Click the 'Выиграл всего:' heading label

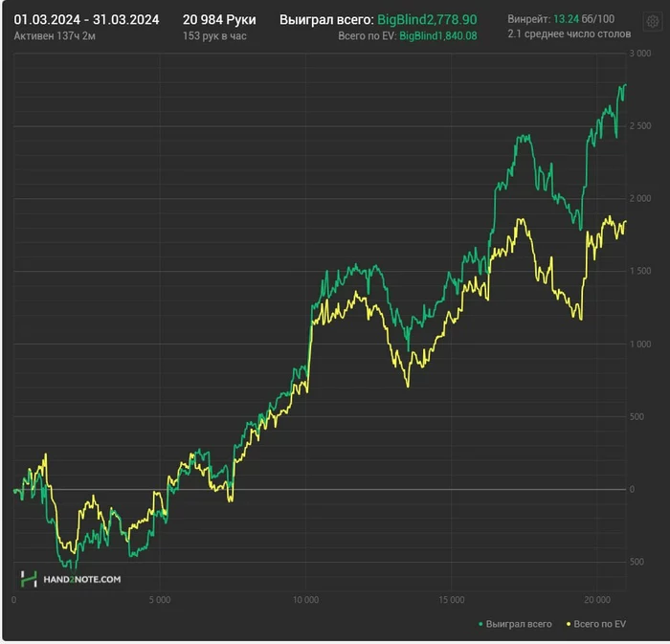pos(326,20)
